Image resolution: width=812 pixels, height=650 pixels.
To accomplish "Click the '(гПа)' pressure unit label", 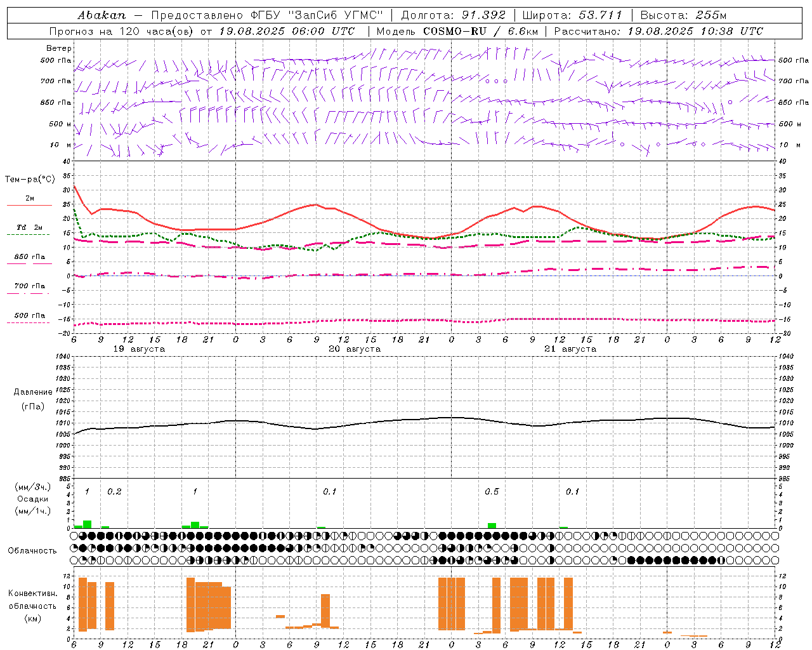I will coord(33,406).
